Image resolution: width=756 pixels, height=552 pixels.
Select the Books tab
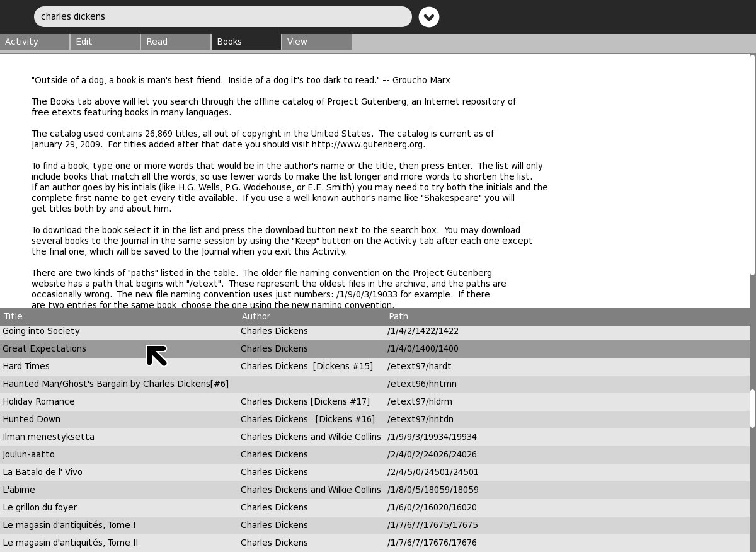(x=246, y=42)
